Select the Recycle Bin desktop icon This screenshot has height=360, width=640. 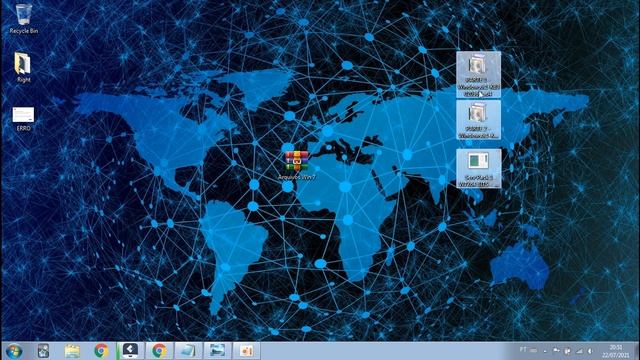[24, 18]
